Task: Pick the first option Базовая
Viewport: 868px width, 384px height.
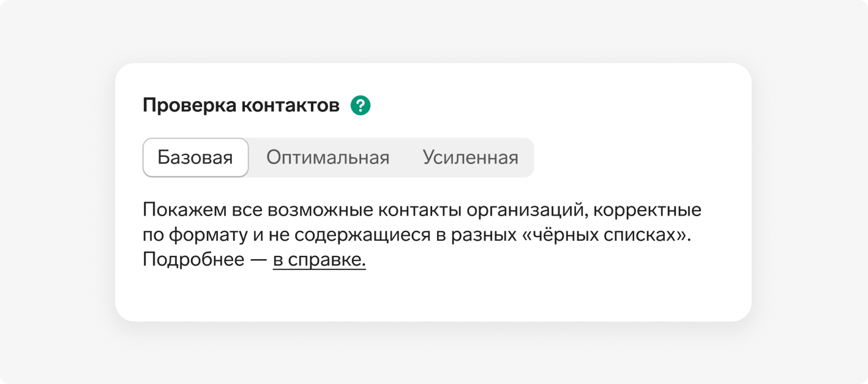Action: tap(195, 157)
